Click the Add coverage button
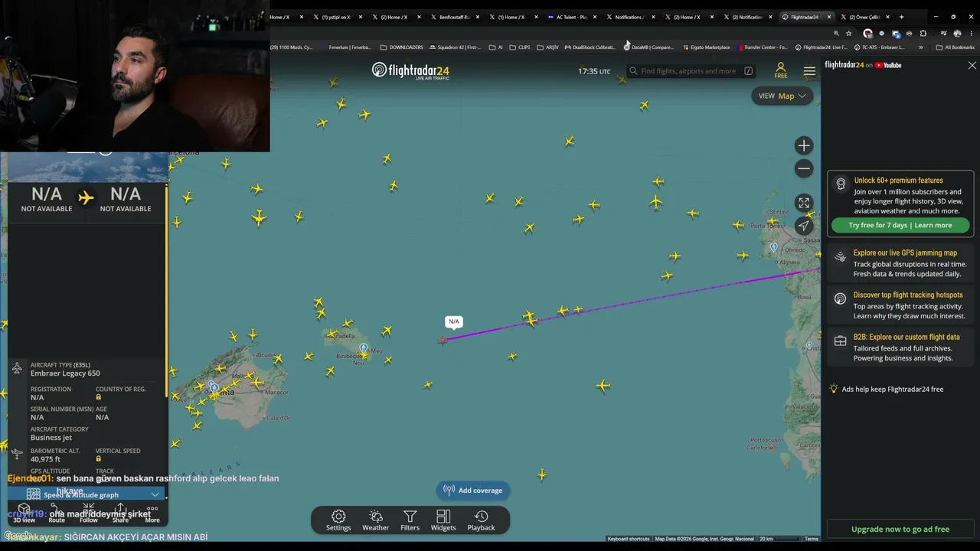This screenshot has width=980, height=551. pyautogui.click(x=472, y=491)
